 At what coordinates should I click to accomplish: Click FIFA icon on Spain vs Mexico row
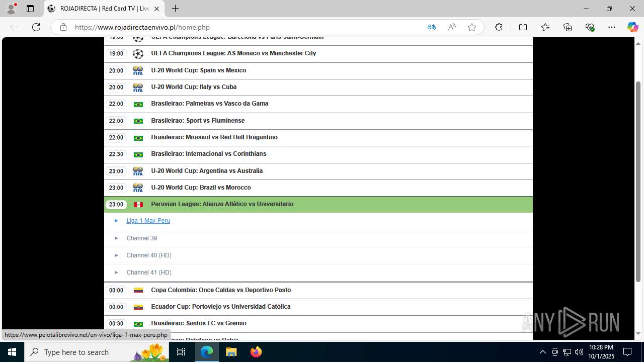pyautogui.click(x=138, y=71)
